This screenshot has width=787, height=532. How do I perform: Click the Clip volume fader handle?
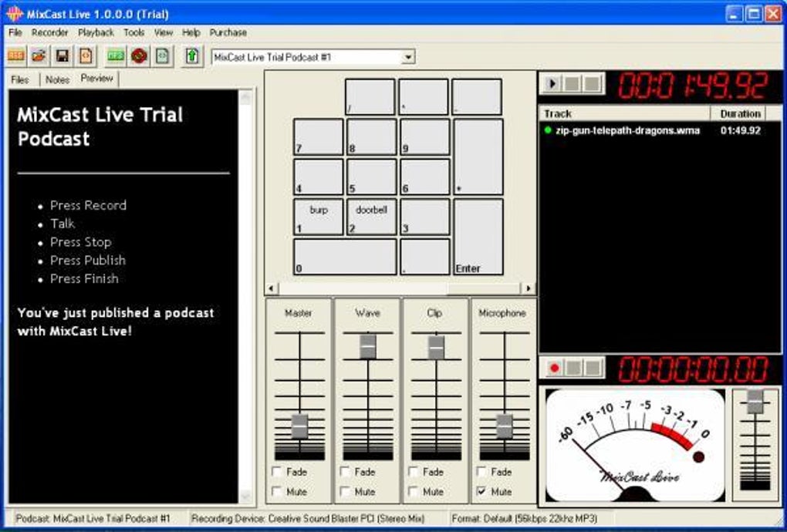coord(436,348)
